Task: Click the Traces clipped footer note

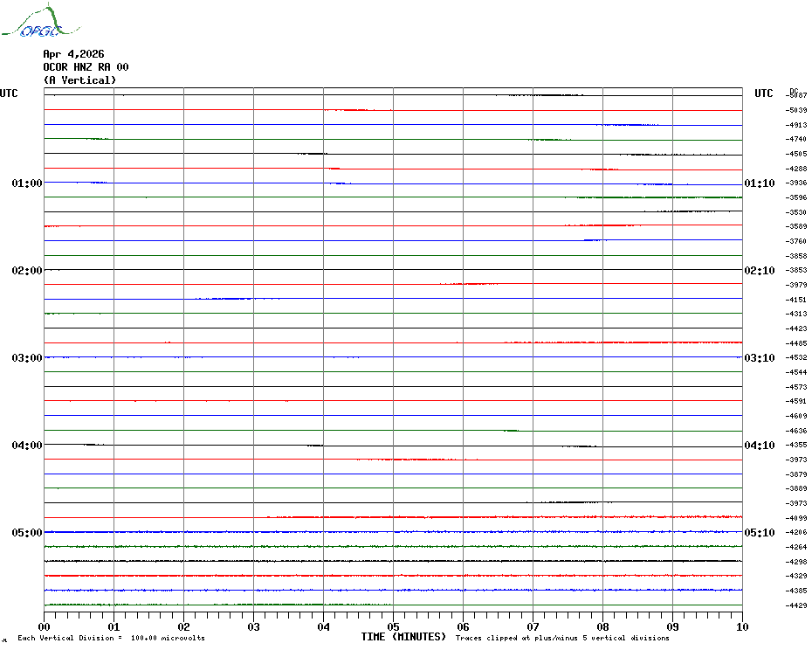Action: 562,639
